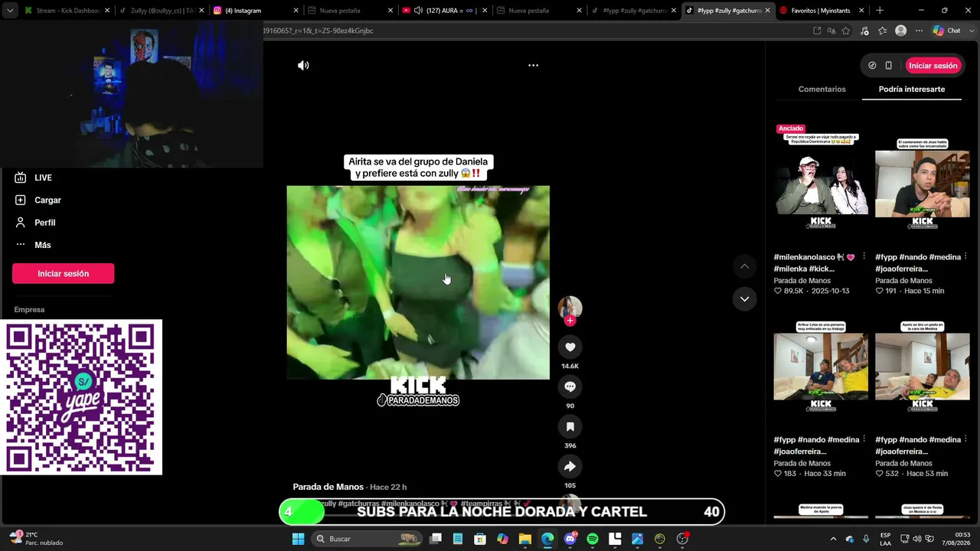Click the Empresa footer heading
This screenshot has width=980, height=551.
point(29,310)
